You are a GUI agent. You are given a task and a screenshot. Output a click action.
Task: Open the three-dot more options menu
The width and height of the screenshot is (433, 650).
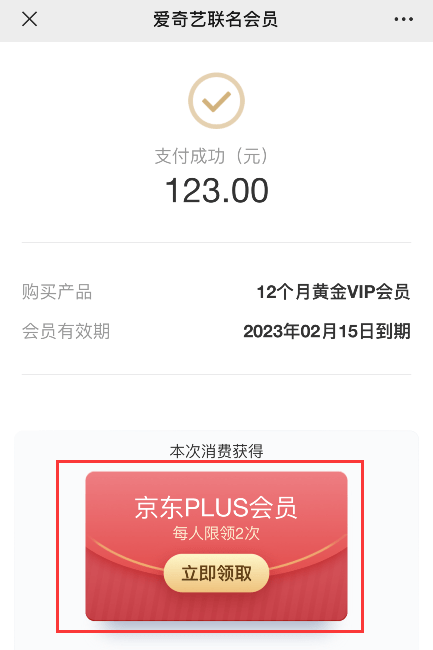403,19
